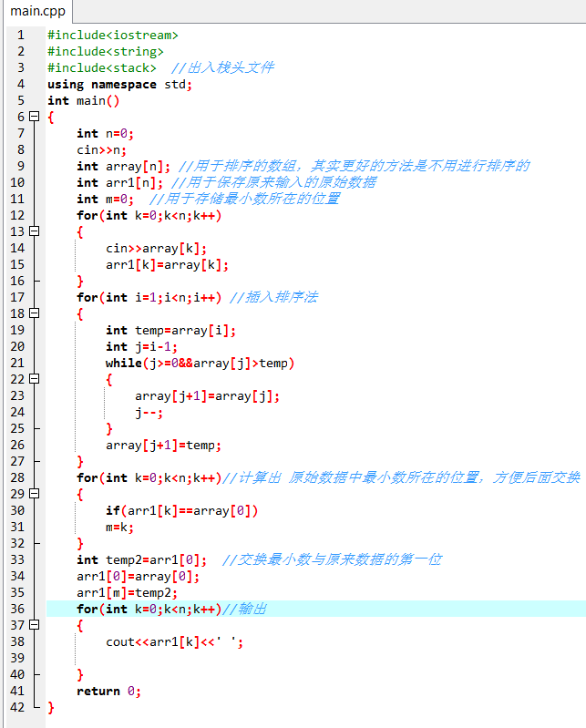The height and width of the screenshot is (728, 586).
Task: Click the text 'int arr1[n];'
Action: [x=119, y=182]
